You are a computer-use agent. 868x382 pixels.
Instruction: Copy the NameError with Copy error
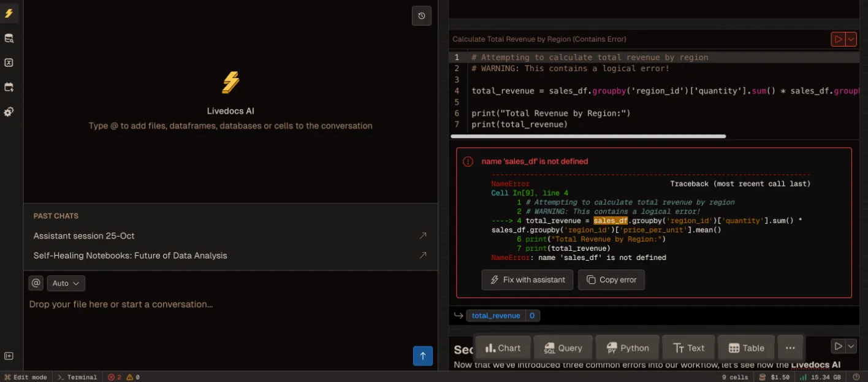click(x=611, y=280)
